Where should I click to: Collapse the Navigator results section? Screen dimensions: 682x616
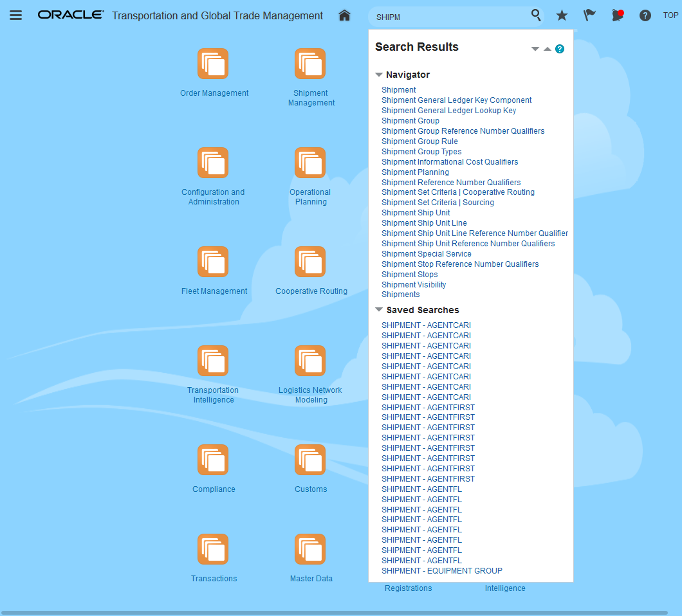click(x=379, y=75)
